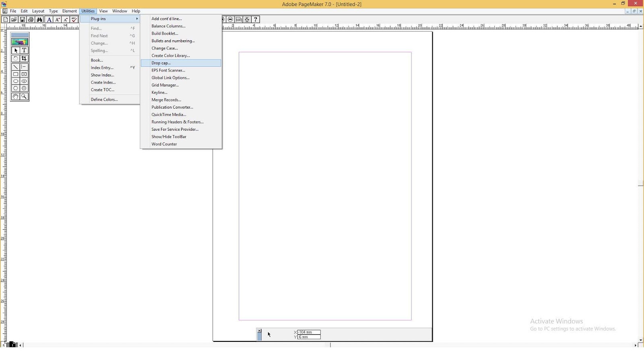Select the Ellipse tool
644x362 pixels.
[x=16, y=81]
